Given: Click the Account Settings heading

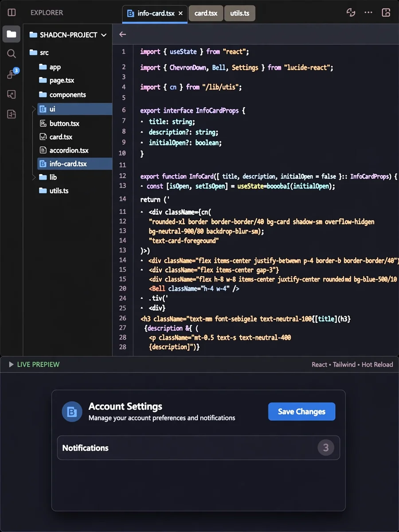Looking at the screenshot, I should 125,406.
